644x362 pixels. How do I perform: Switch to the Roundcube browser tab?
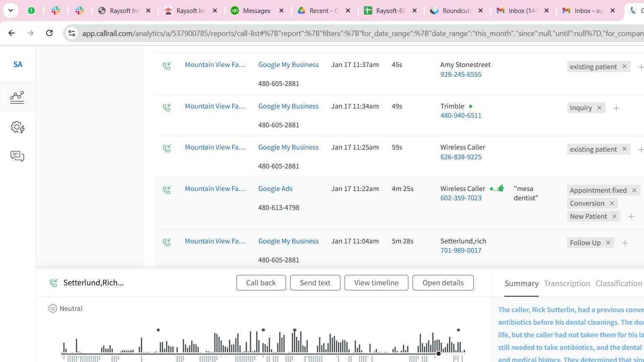tap(457, 11)
